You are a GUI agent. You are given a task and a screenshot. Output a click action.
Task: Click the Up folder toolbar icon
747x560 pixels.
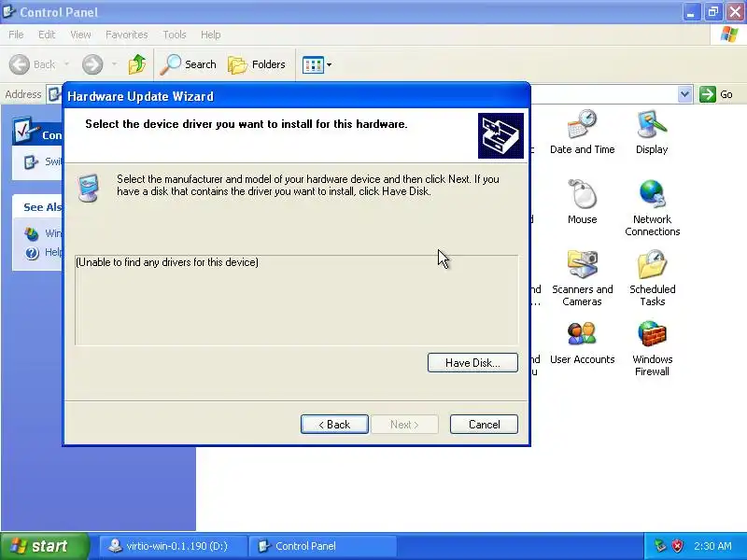[x=137, y=64]
